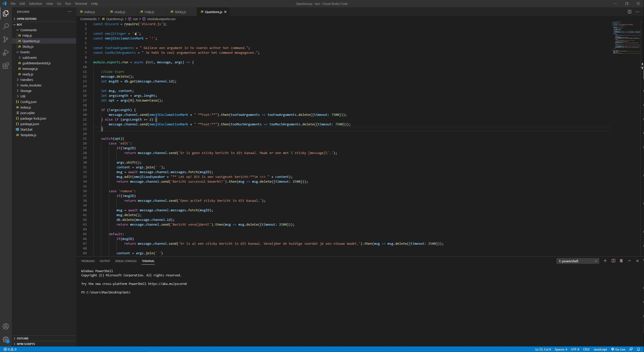Open the Run and Debug view

pos(6,53)
